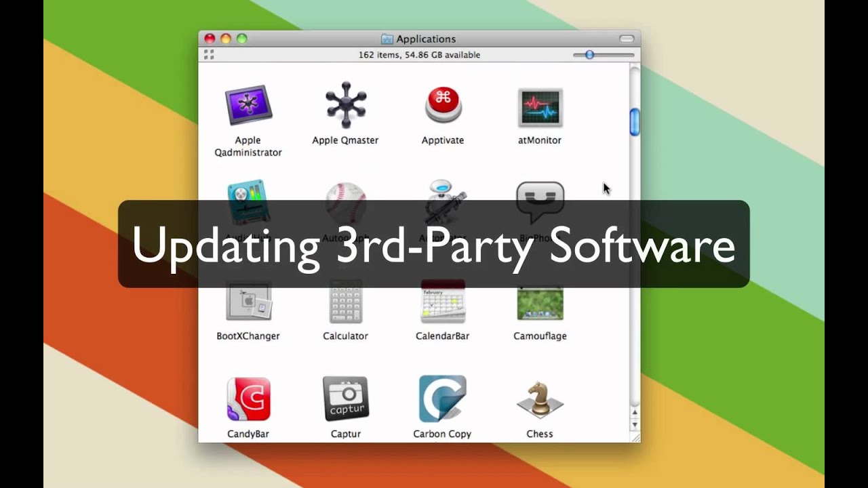Click the '162 items, 54.86 GB available' status

pyautogui.click(x=419, y=55)
